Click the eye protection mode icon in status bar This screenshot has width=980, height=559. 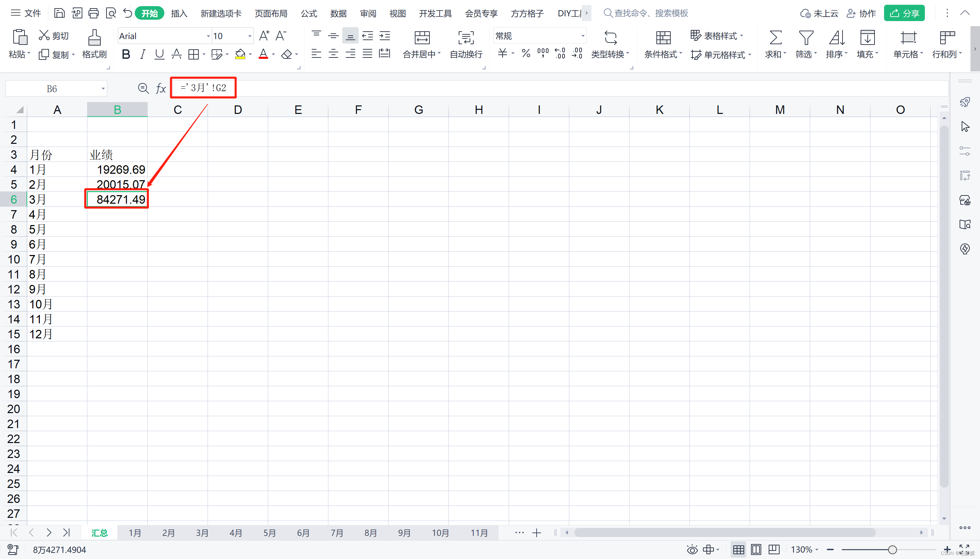click(x=692, y=549)
